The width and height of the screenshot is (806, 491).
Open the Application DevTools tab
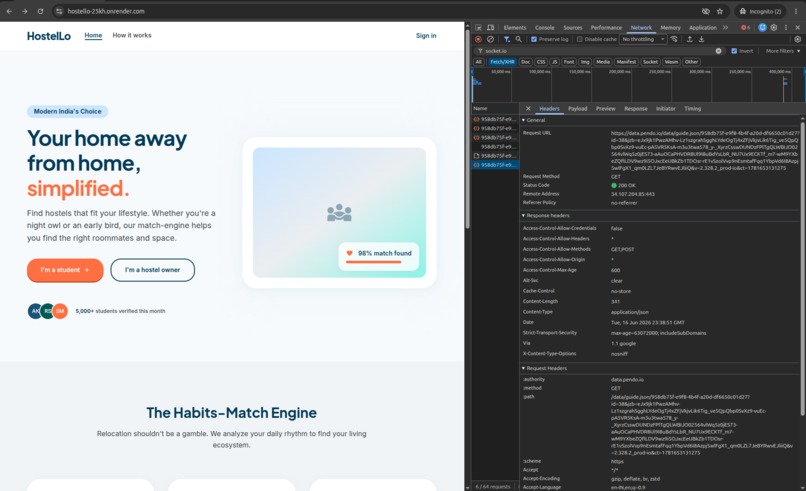[x=703, y=28]
